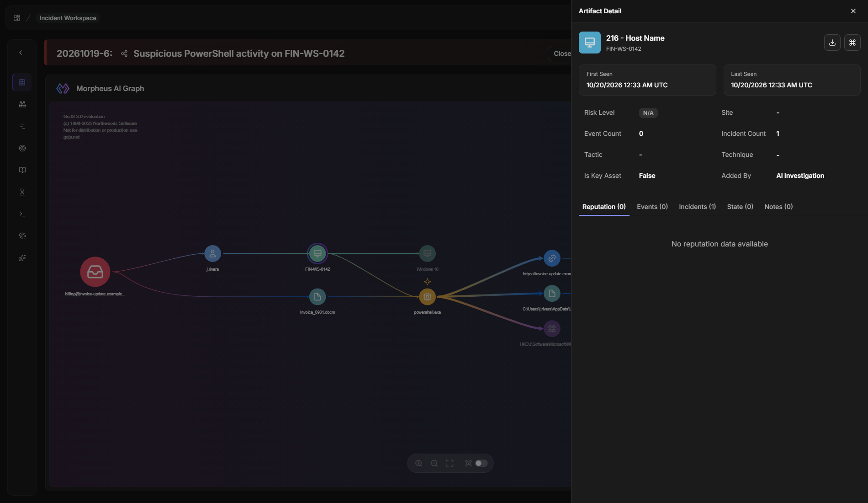The height and width of the screenshot is (503, 868).
Task: Fit the graph to screen
Action: click(450, 463)
